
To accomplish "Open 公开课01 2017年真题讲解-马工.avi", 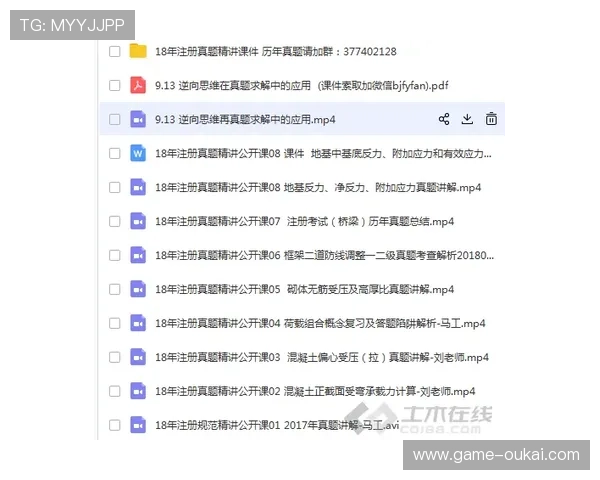I will [277, 425].
